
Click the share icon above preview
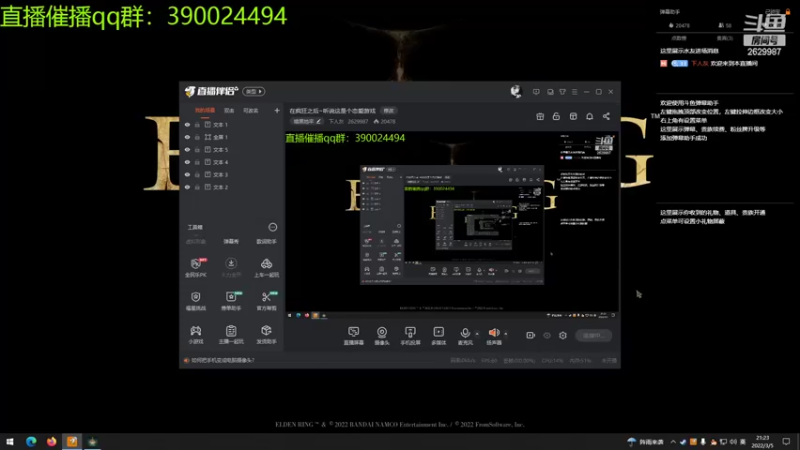point(606,116)
